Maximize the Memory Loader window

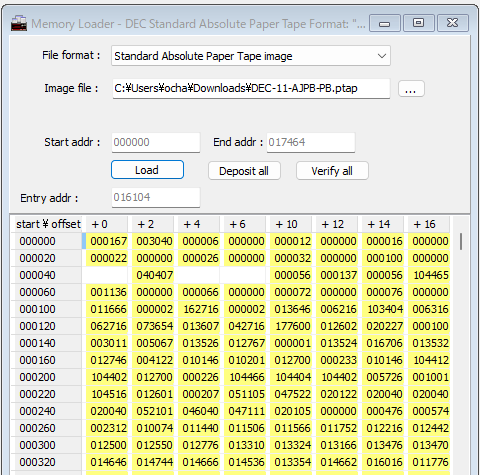pyautogui.click(x=419, y=23)
